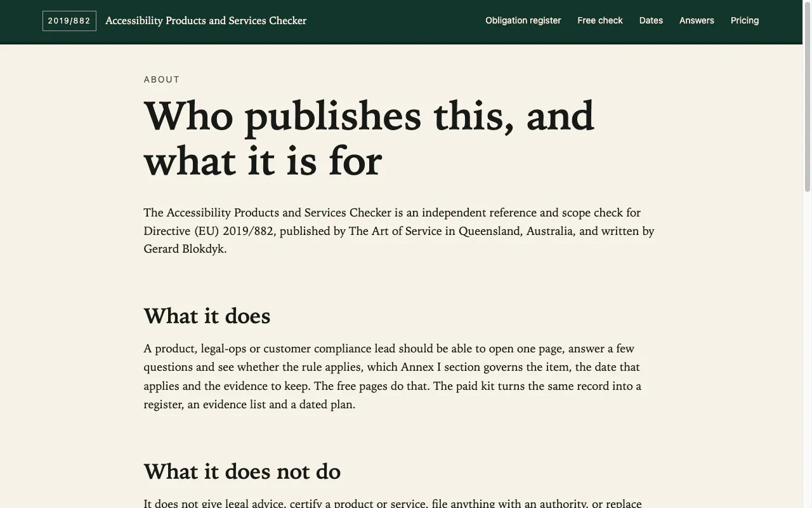Click the heading "Who publishes this, and what it is for"

click(369, 138)
